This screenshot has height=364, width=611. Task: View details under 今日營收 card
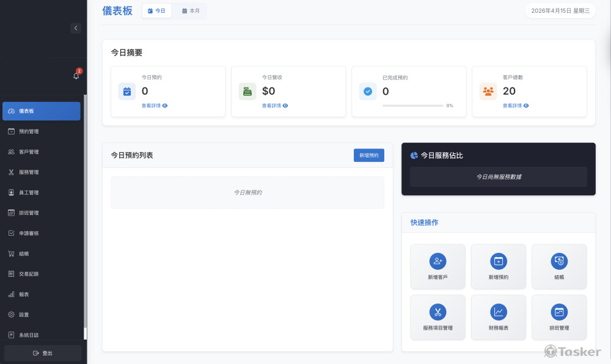(x=275, y=106)
